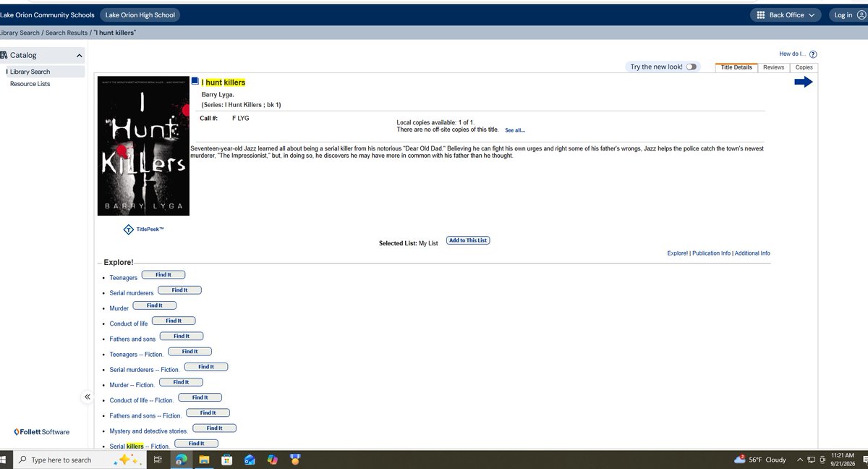The height and width of the screenshot is (469, 868).
Task: Click the weather 56°F Cloudy widget
Action: click(759, 460)
